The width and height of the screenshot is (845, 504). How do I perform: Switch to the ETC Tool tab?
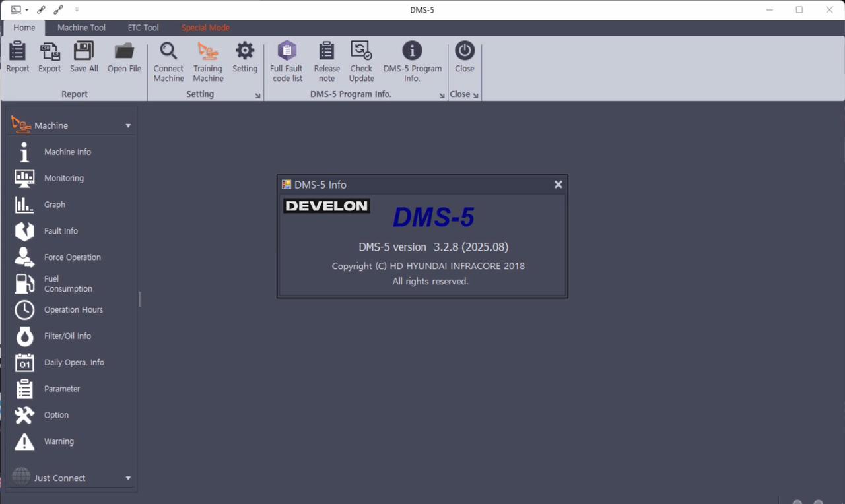(x=143, y=28)
